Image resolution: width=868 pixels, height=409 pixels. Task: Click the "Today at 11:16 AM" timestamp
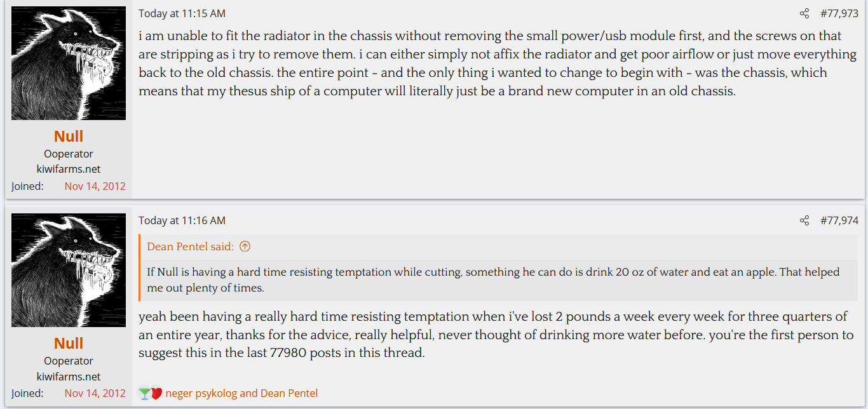pyautogui.click(x=182, y=220)
